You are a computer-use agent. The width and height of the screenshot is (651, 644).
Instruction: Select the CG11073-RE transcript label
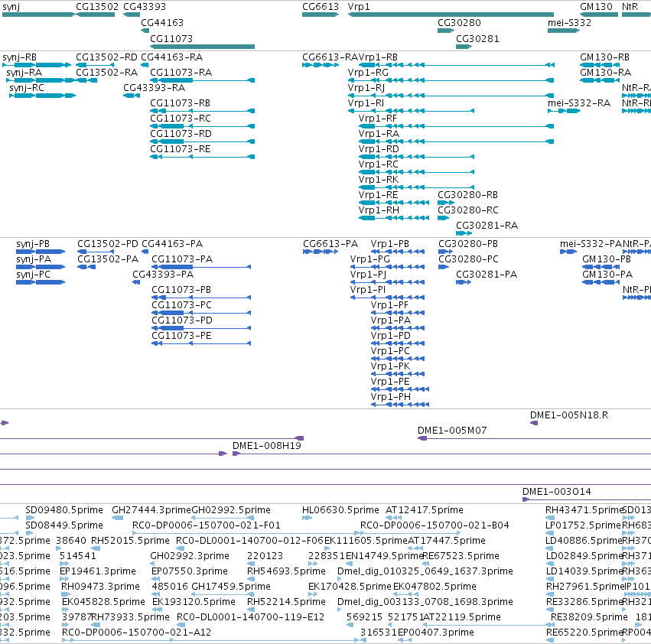(181, 149)
